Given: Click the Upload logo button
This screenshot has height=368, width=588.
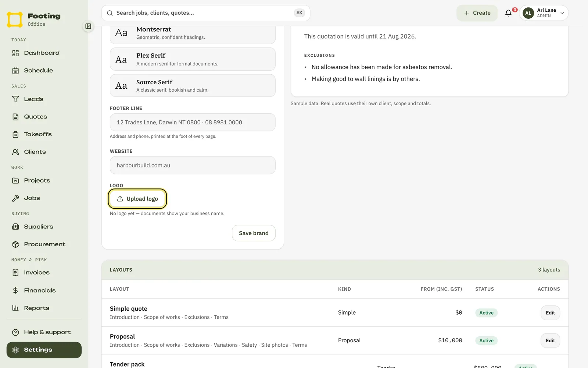Looking at the screenshot, I should pos(137,199).
